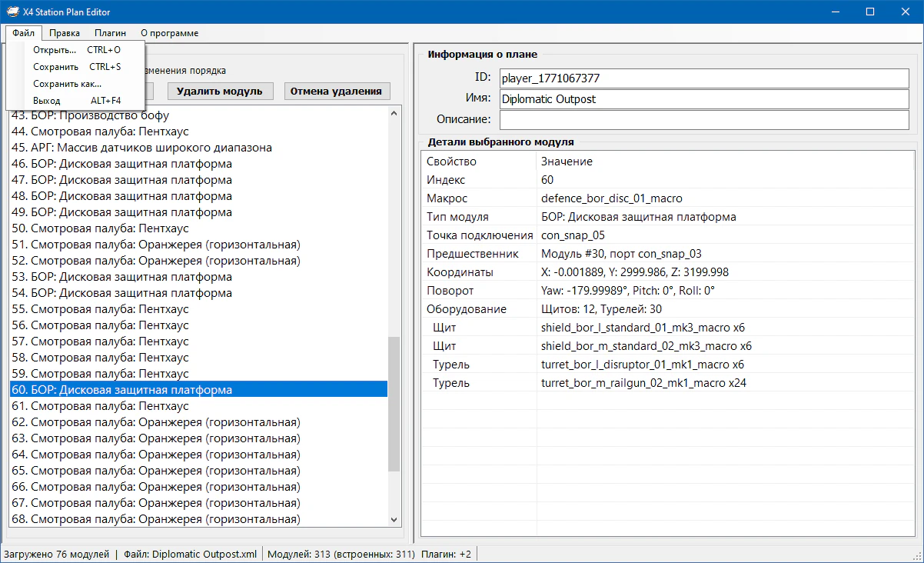The image size is (924, 563).
Task: Open the Файл menu
Action: tap(23, 33)
